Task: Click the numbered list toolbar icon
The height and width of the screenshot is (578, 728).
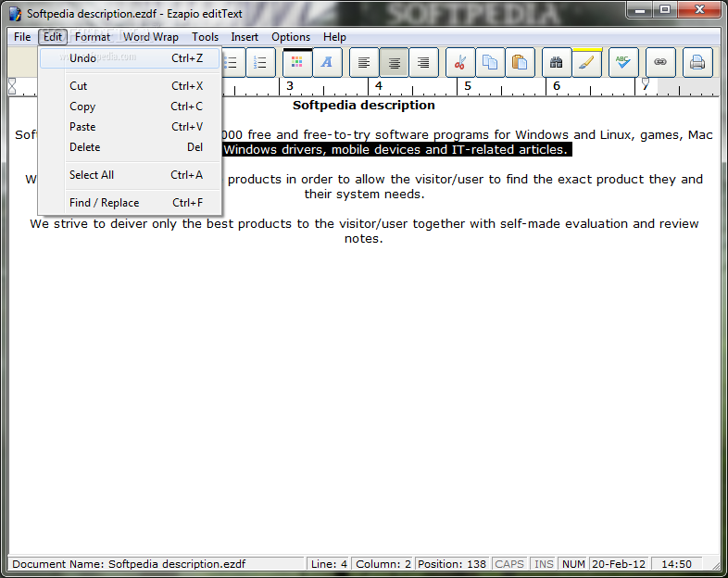Action: (260, 62)
